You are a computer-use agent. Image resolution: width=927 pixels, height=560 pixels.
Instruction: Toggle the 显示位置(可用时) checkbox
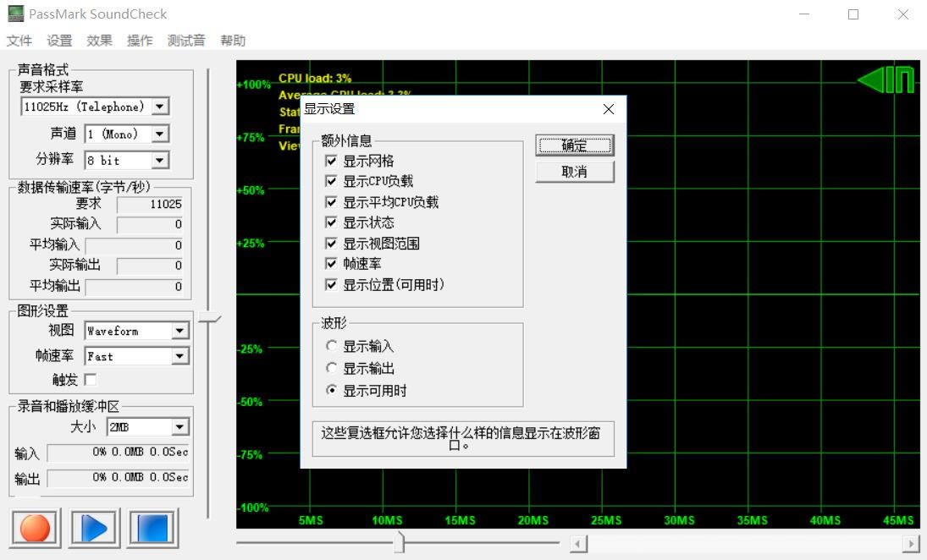coord(331,285)
